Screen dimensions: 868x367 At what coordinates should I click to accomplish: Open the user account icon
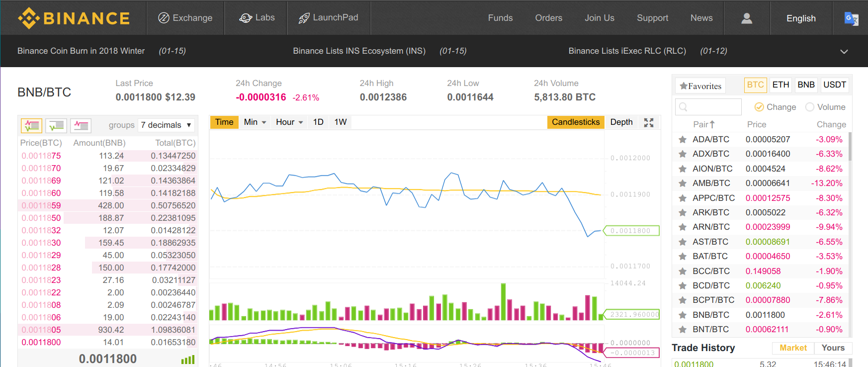coord(747,18)
